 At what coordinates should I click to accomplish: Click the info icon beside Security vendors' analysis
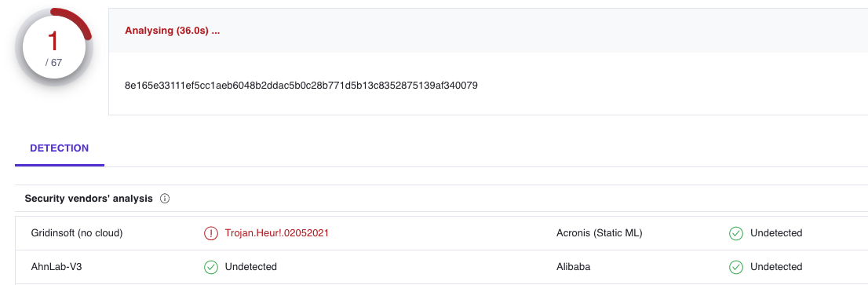164,199
